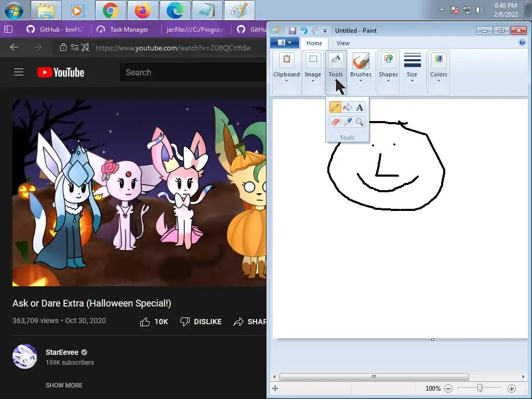Select the Pencil tool in Tools popup
This screenshot has width=532, height=399.
pos(335,108)
